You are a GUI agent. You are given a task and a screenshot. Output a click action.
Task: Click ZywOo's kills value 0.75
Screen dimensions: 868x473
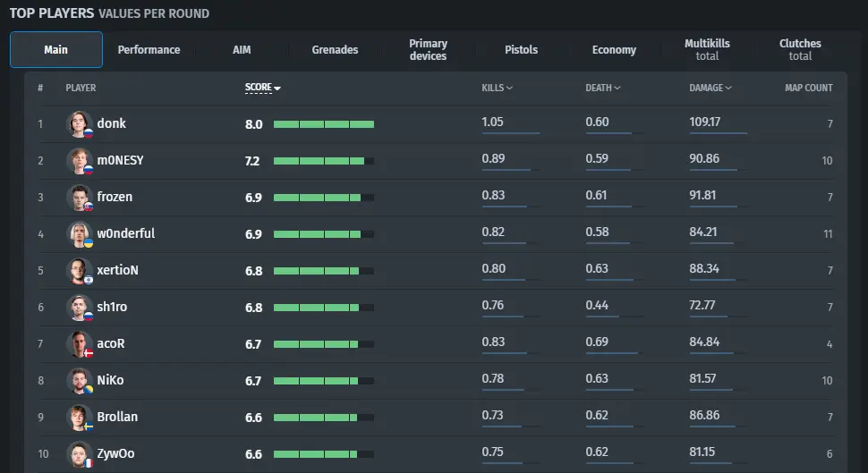pyautogui.click(x=492, y=452)
